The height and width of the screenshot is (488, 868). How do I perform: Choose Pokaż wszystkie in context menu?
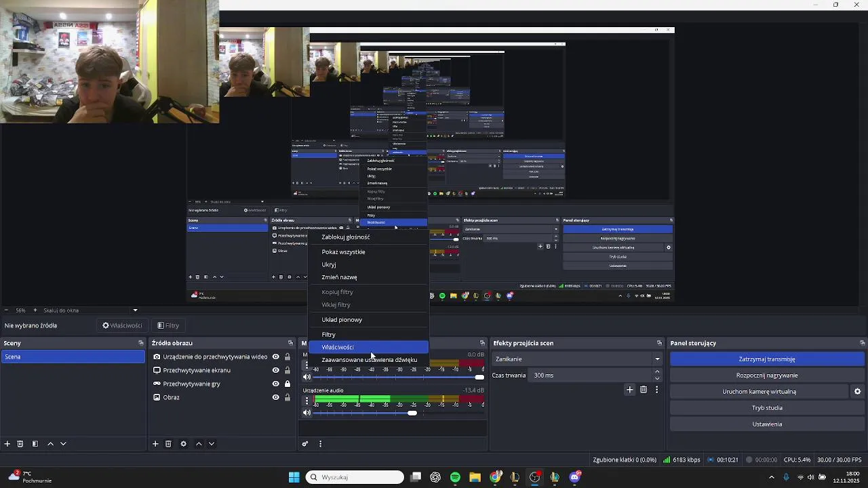pyautogui.click(x=369, y=252)
